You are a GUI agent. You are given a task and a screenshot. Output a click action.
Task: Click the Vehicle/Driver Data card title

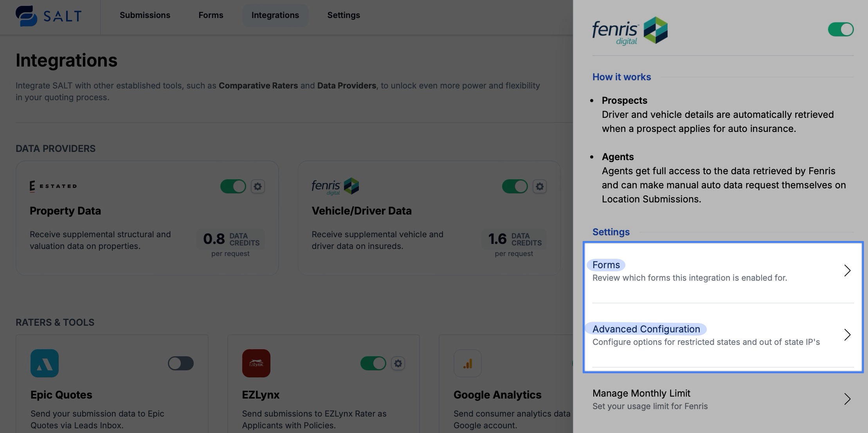(362, 211)
